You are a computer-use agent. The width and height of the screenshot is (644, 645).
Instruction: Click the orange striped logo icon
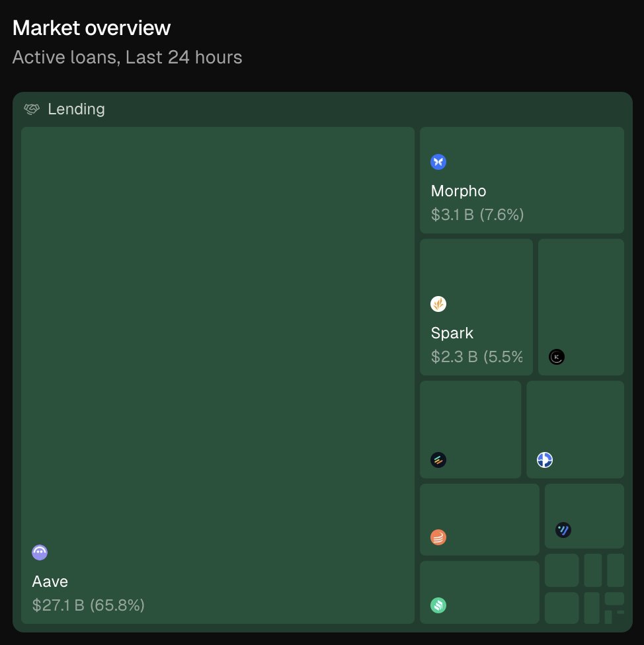point(438,537)
